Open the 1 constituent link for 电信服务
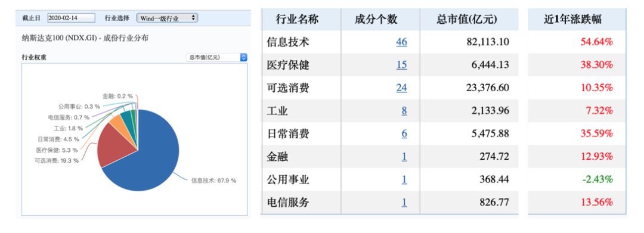Screen dimensions: 644x233 coord(404,203)
